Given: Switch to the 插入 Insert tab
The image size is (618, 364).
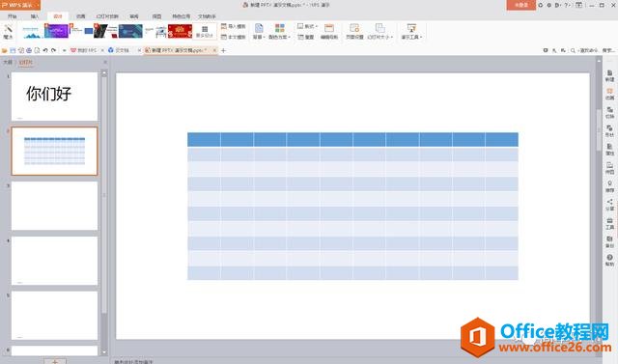Looking at the screenshot, I should click(x=35, y=16).
